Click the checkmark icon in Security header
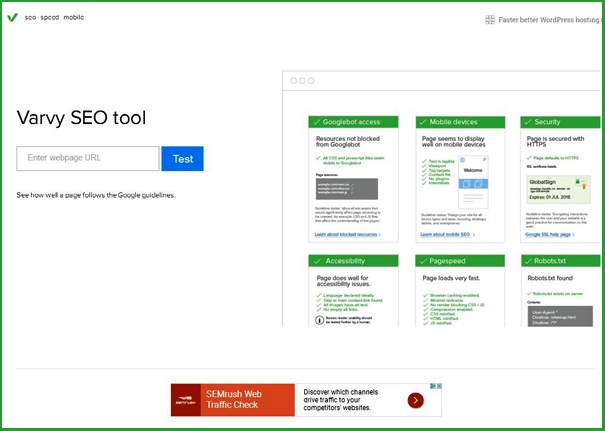Screen dimensions: 605x431 528,122
